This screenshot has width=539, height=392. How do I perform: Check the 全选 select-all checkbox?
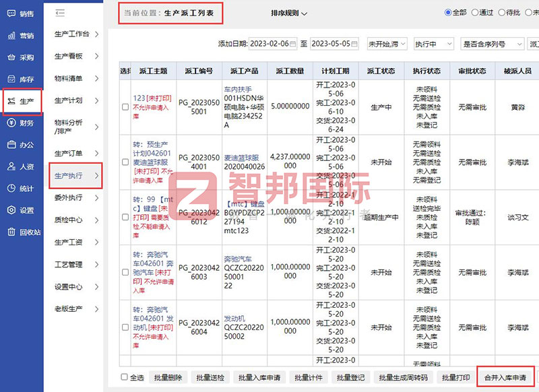coord(123,378)
